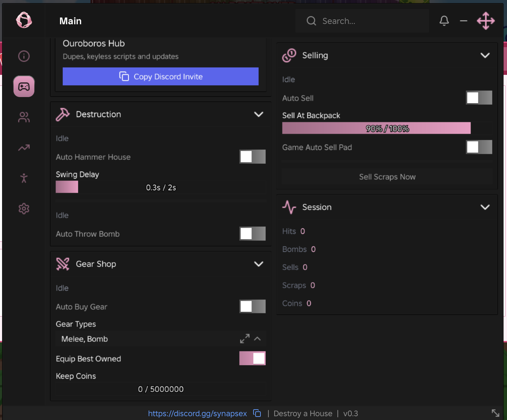Select the game controller sidebar tab
The image size is (507, 420).
pyautogui.click(x=24, y=86)
